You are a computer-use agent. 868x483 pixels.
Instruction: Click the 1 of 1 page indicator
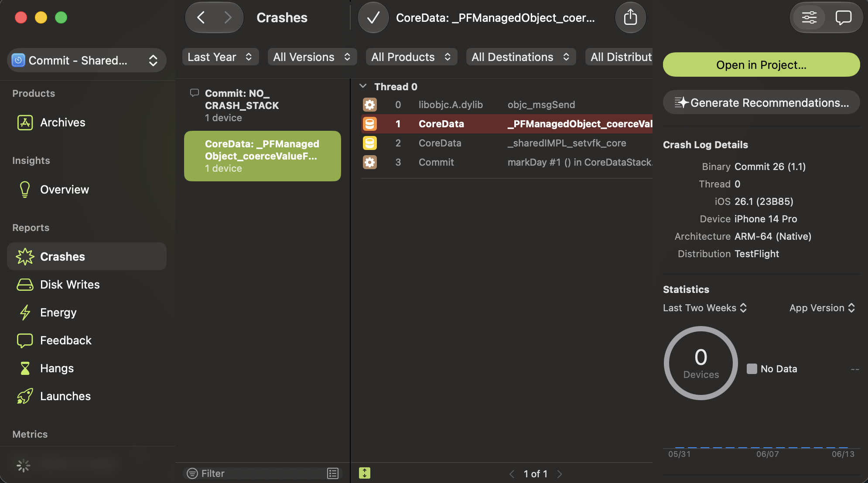[x=536, y=474]
